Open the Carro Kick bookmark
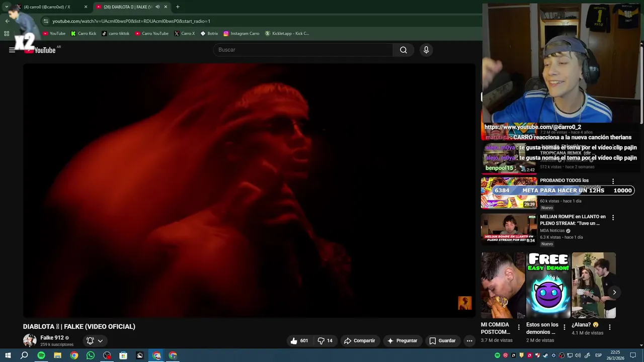The height and width of the screenshot is (362, 644). pyautogui.click(x=84, y=34)
